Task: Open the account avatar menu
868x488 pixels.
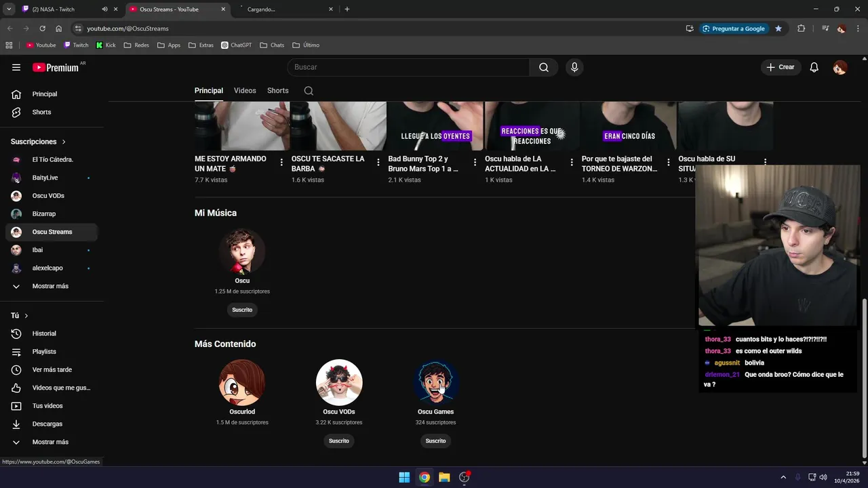Action: 840,67
